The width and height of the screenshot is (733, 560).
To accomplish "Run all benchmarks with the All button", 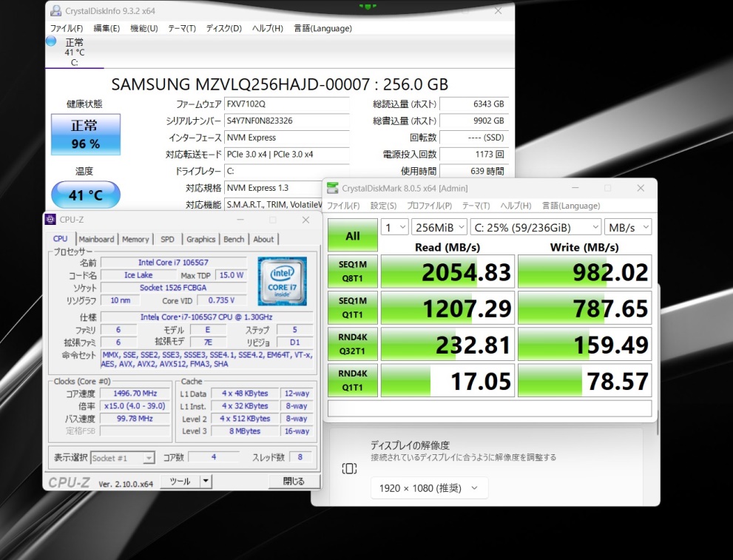I will point(353,235).
